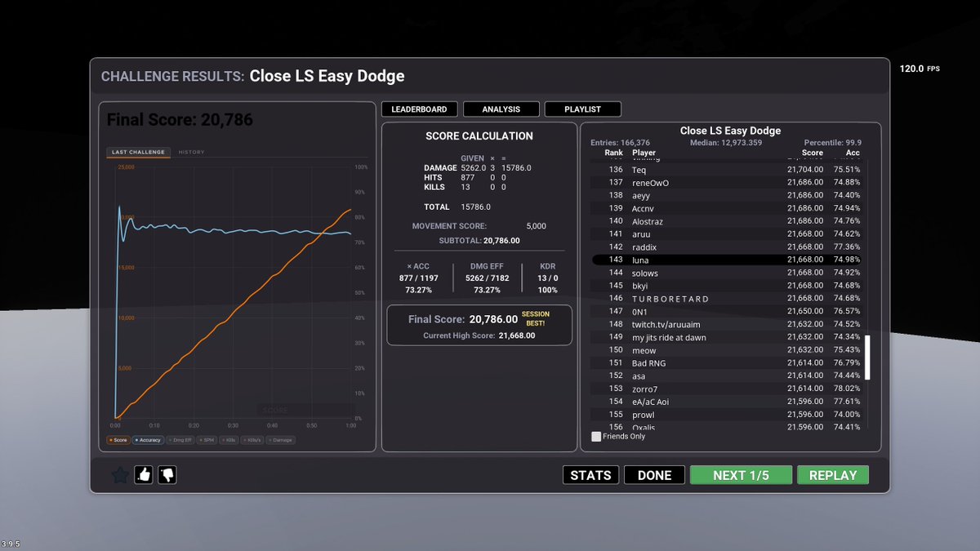Enable the Dmg Eff graph series
The image size is (980, 551).
click(179, 440)
